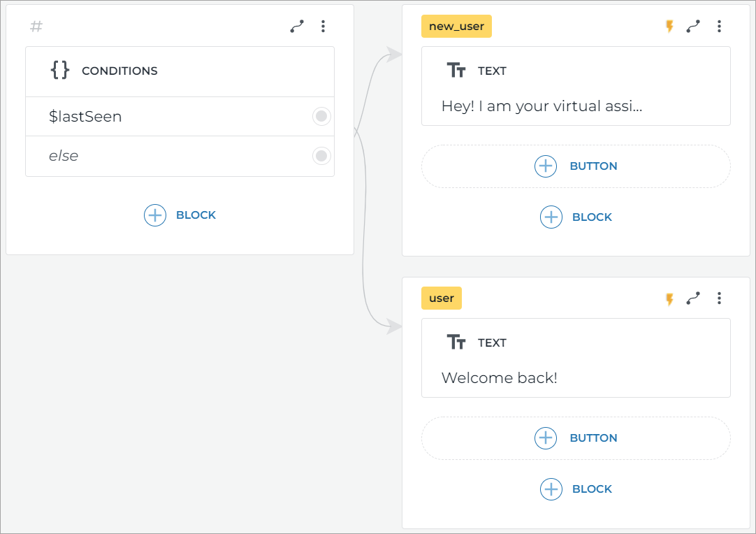Select the yellow new_user tag label
Screen dimensions: 756x534
[x=456, y=26]
